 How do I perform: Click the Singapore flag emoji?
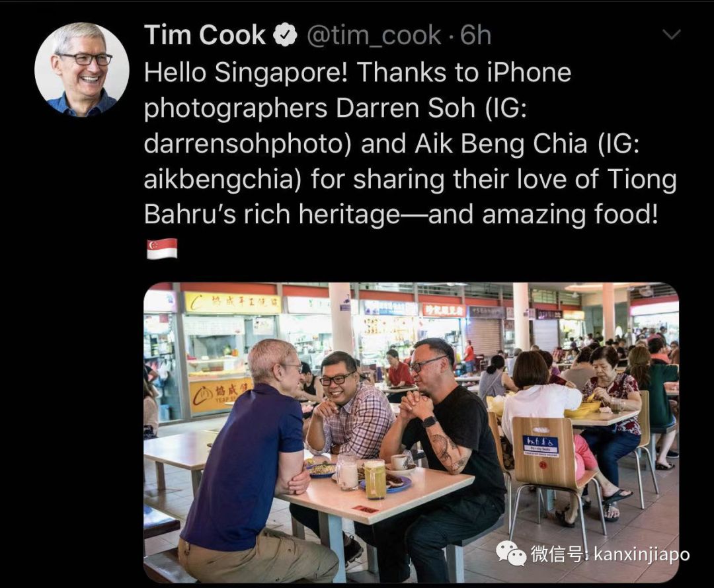(162, 249)
